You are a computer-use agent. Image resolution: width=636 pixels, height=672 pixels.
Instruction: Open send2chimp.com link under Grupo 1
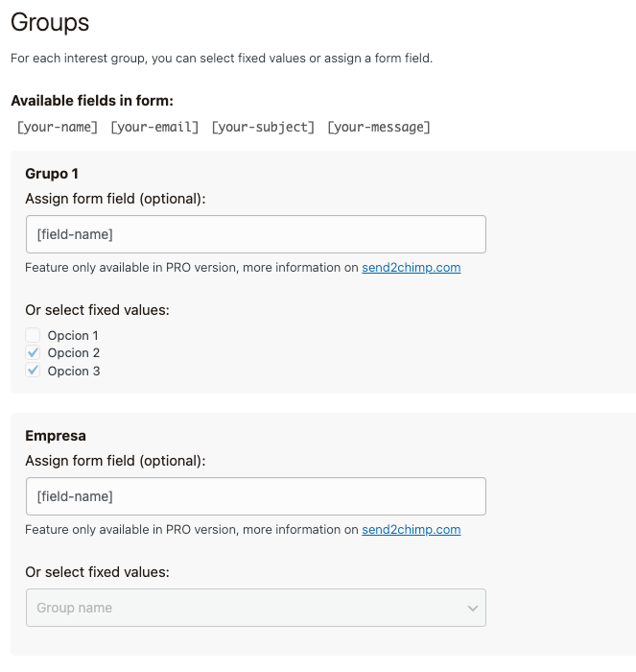click(x=411, y=268)
